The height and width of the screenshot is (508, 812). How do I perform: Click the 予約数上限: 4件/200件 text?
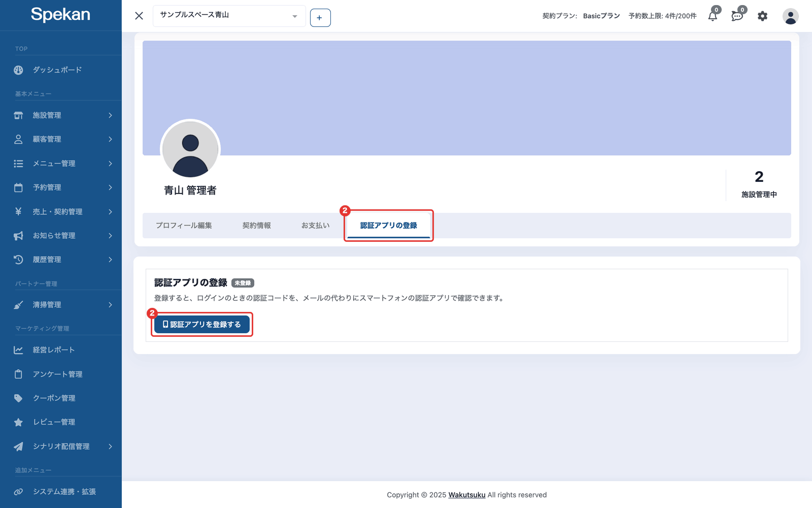pos(662,16)
